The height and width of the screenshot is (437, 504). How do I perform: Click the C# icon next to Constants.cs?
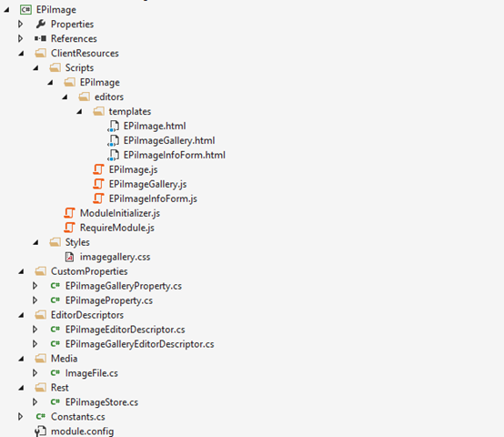41,416
